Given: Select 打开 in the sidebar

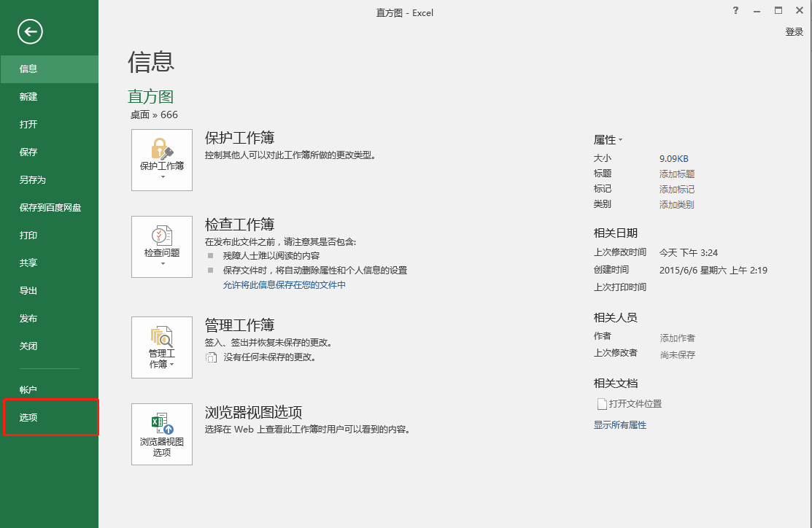Looking at the screenshot, I should tap(49, 124).
